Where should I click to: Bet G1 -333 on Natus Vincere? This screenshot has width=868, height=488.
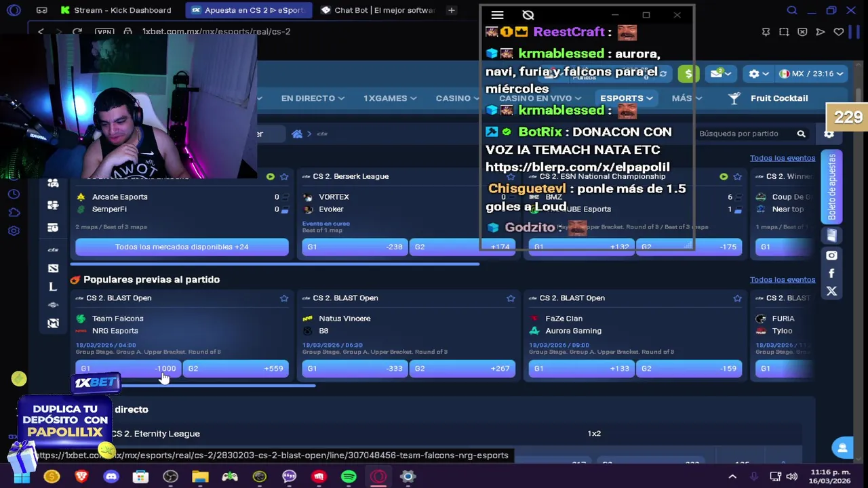click(354, 369)
